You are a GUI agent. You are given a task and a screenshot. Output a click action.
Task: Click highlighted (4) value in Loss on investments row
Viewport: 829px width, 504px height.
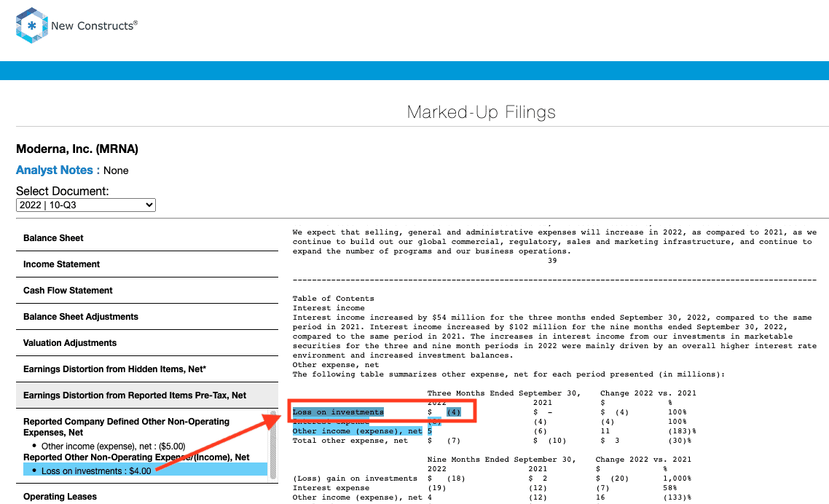pos(454,412)
